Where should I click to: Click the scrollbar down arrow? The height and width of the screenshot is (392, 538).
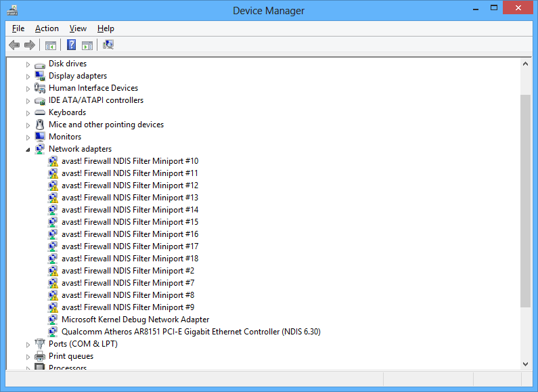tap(525, 364)
